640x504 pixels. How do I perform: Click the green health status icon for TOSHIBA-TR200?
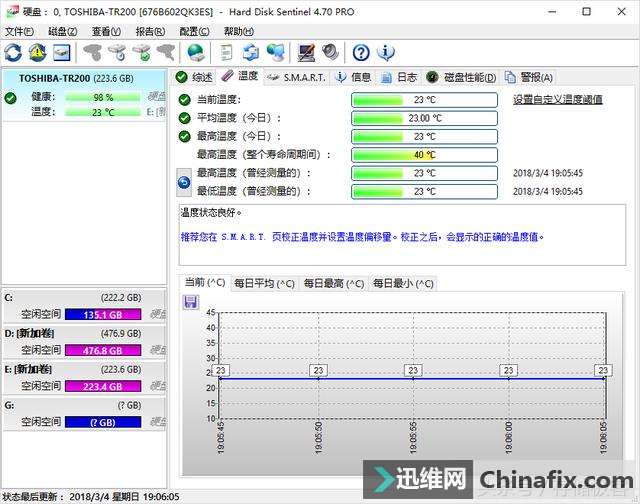(11, 98)
